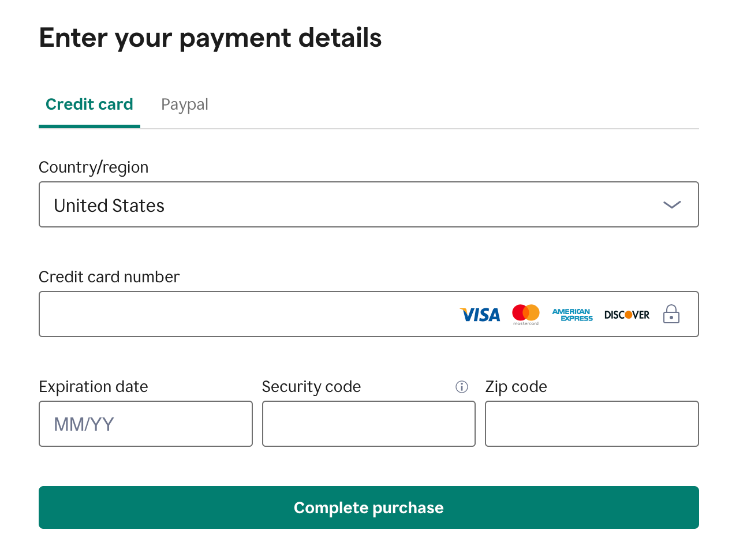Click the Enter your payment details heading
The height and width of the screenshot is (560, 732).
click(x=210, y=38)
